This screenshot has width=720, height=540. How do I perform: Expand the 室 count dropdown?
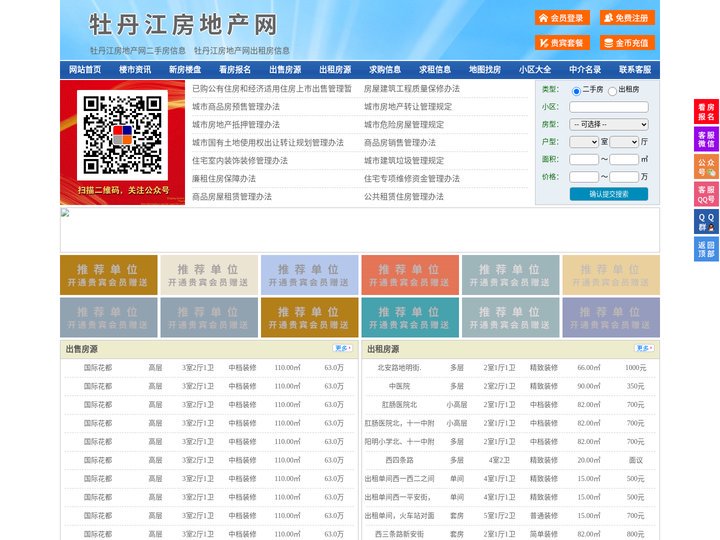pos(584,142)
